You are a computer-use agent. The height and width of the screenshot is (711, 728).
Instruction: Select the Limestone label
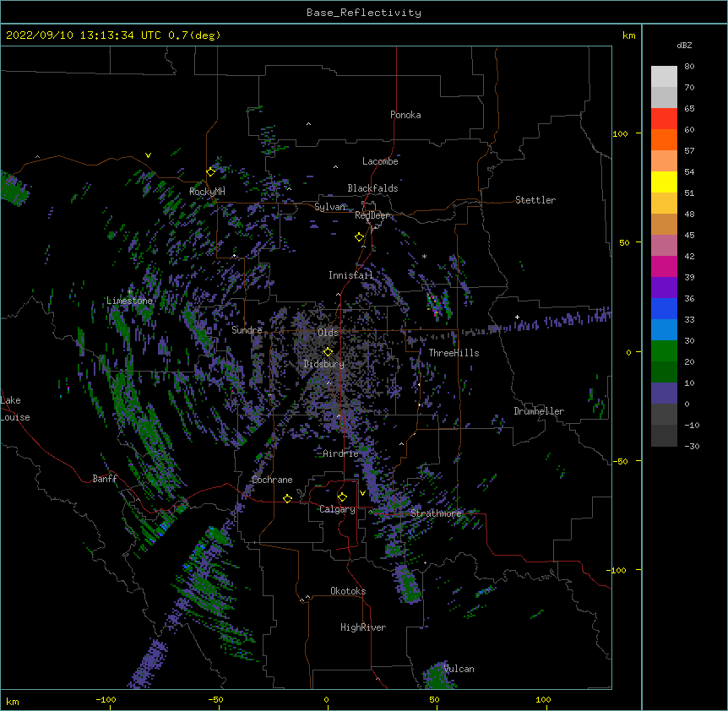pos(129,301)
